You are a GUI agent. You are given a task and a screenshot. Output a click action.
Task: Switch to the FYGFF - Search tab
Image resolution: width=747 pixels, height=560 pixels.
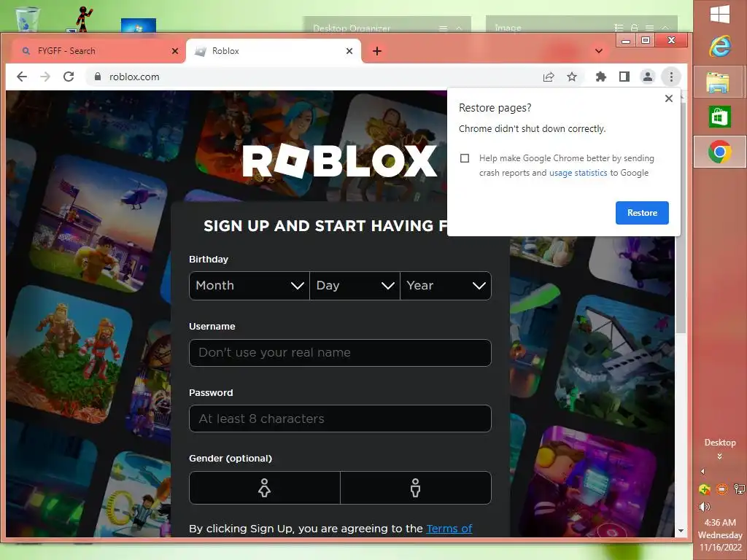[97, 51]
